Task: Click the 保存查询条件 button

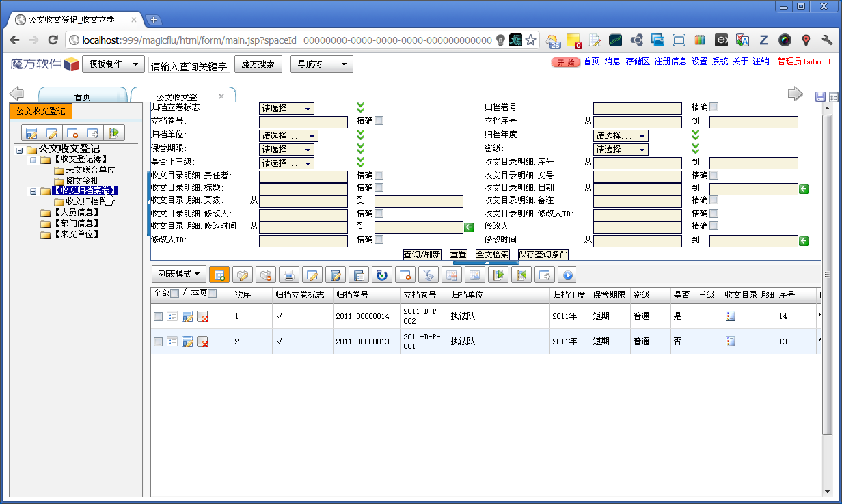Action: click(543, 254)
